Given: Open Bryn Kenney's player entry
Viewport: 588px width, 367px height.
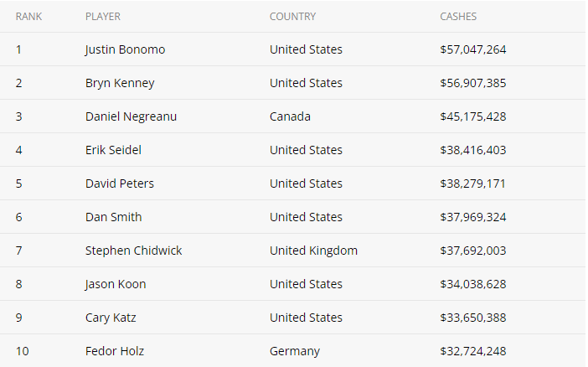Looking at the screenshot, I should tap(120, 83).
